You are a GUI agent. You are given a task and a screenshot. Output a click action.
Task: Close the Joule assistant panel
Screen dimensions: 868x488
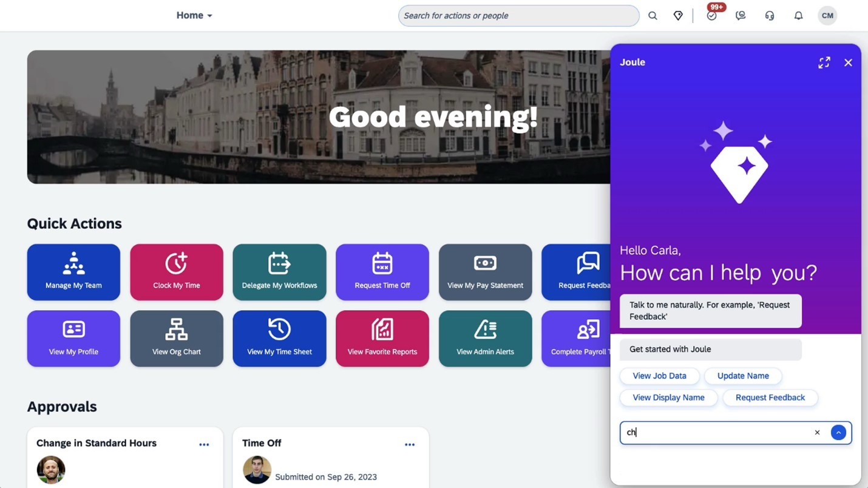[848, 63]
